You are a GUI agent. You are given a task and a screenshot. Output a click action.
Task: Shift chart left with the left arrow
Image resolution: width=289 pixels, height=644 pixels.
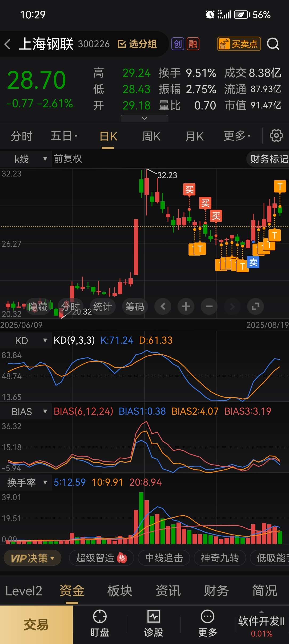click(163, 307)
